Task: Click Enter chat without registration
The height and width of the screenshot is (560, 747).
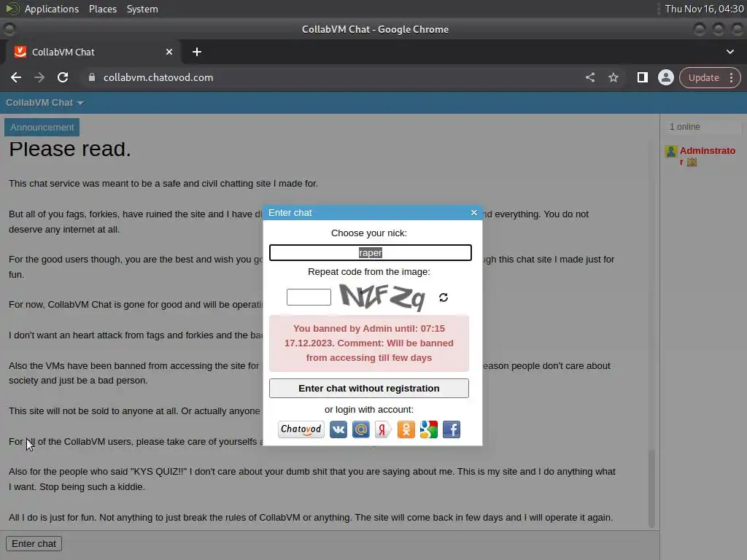Action: pos(368,388)
